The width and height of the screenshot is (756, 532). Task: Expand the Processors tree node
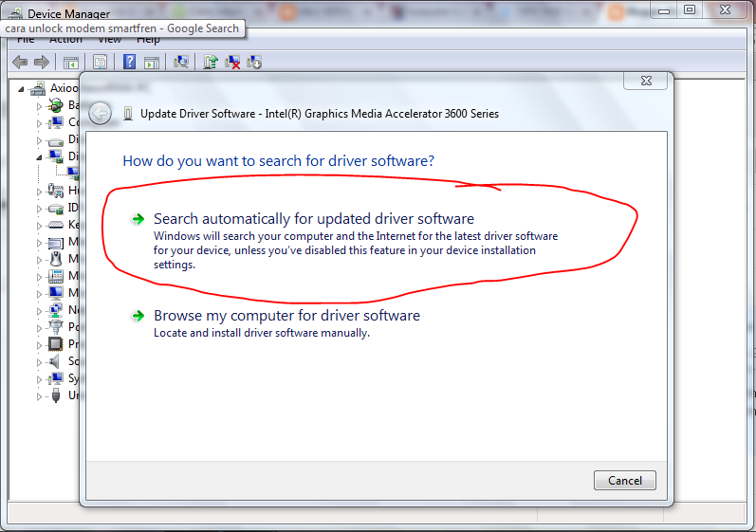coord(39,345)
